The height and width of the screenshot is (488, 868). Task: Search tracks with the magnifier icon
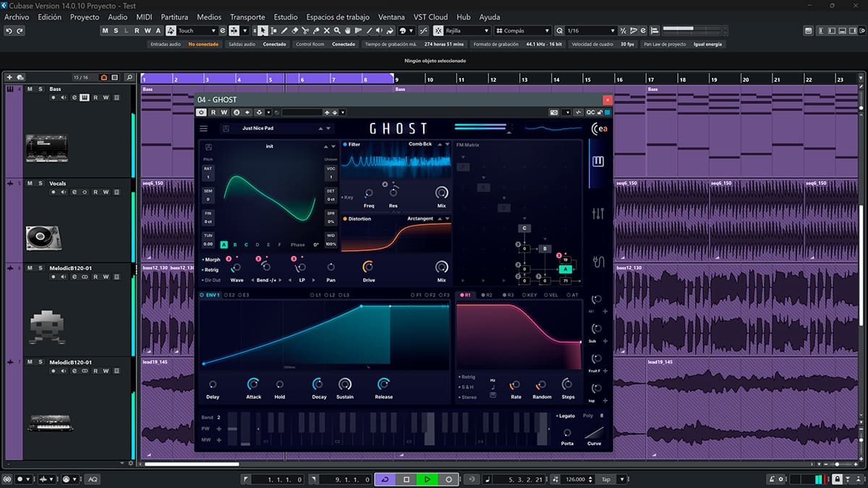[x=129, y=77]
